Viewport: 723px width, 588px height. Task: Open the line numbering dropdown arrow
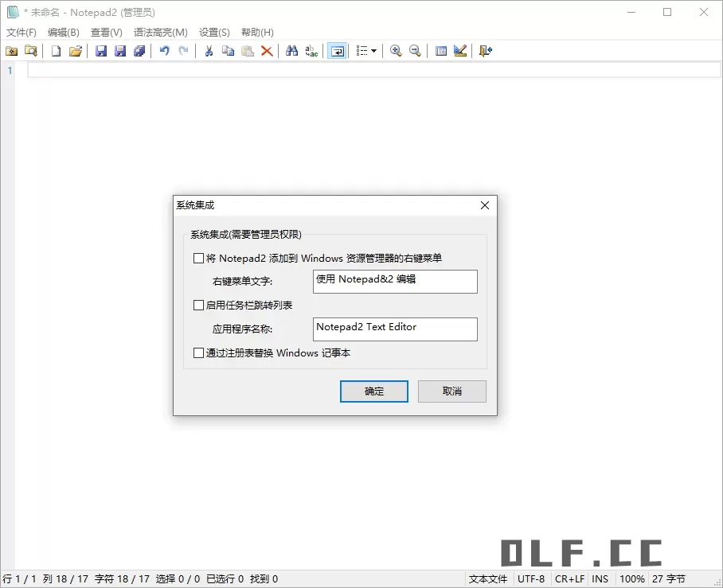[374, 50]
